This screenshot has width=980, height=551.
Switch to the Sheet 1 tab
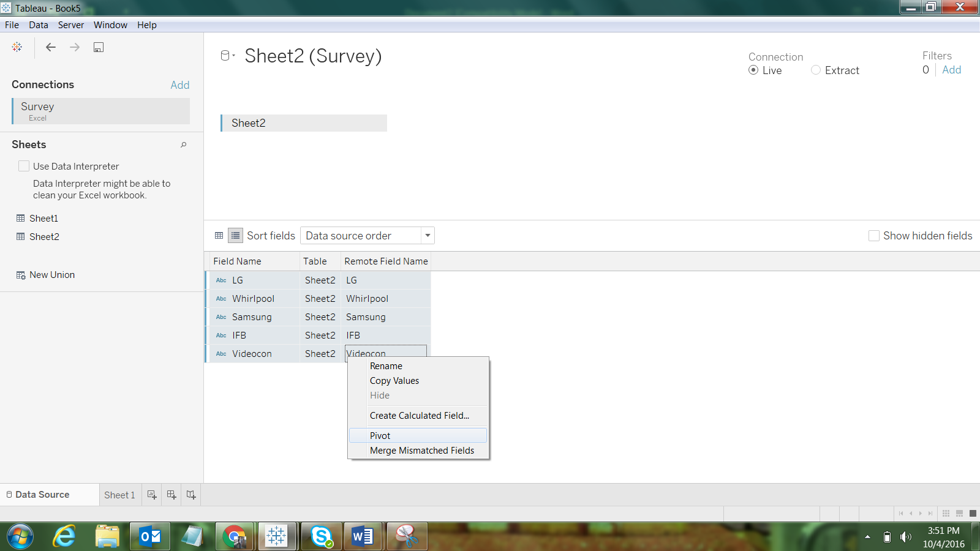(120, 495)
